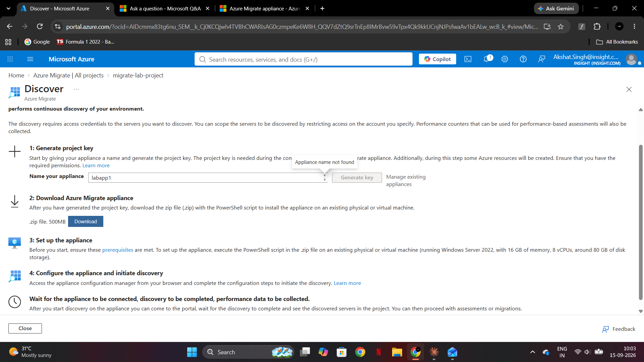Edit the appliance name field
644x362 pixels.
click(208, 178)
